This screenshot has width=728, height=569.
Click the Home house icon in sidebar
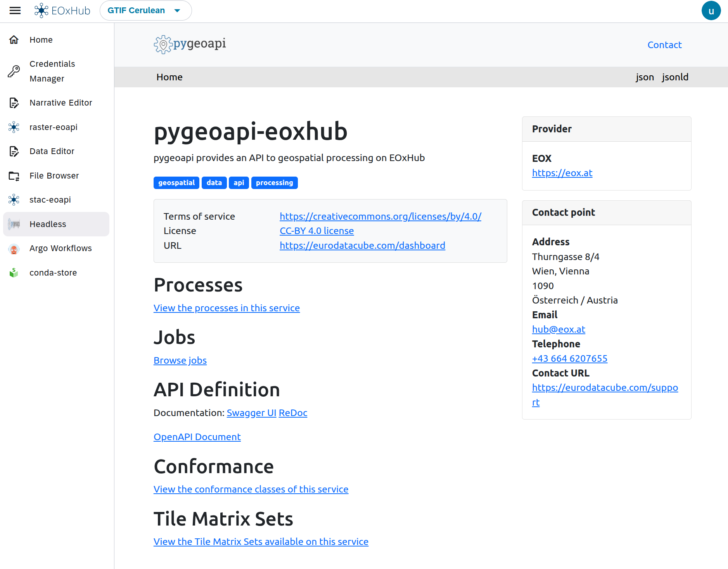14,40
